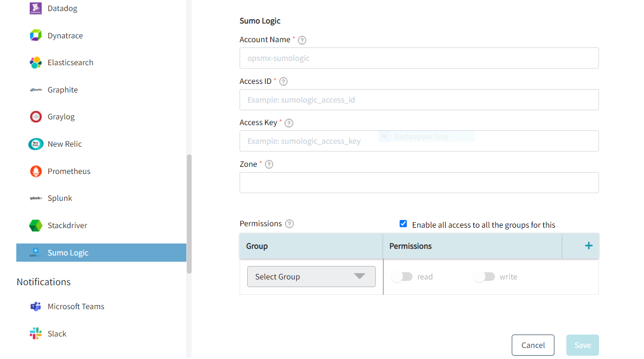Click the Dynatrace sidebar icon

click(35, 35)
